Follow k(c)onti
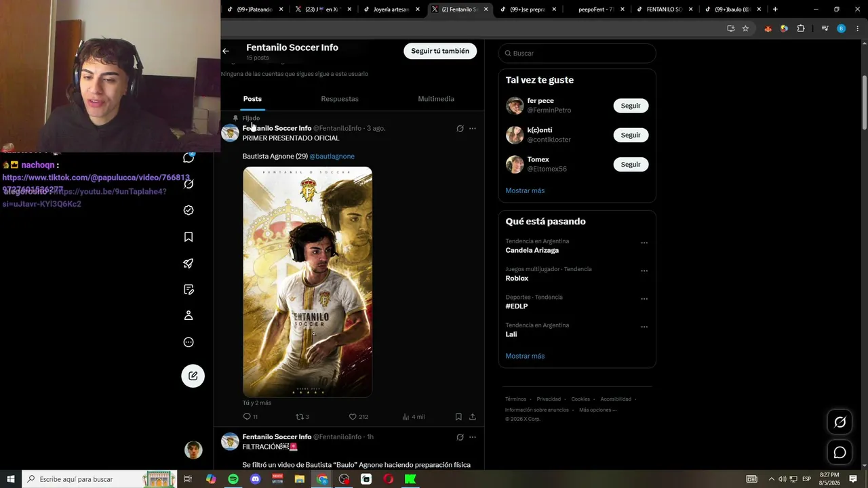The image size is (868, 488). coord(631,135)
